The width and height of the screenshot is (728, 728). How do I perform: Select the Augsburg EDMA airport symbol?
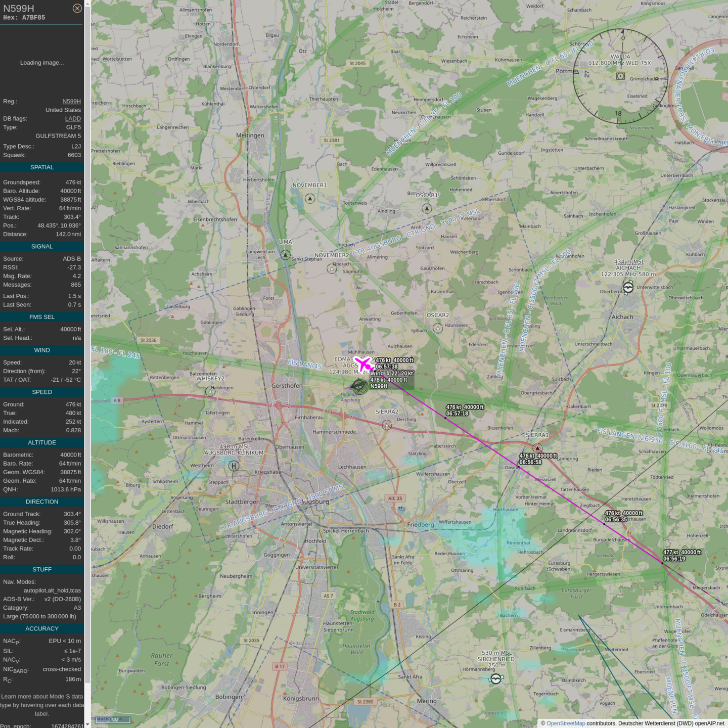[359, 387]
